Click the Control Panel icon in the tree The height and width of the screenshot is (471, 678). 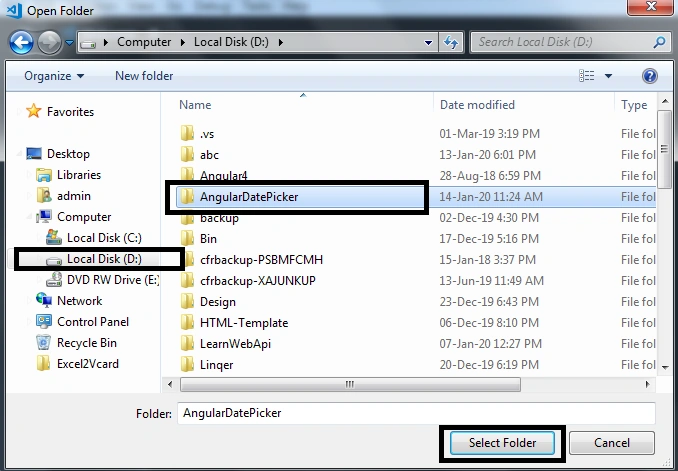[44, 321]
